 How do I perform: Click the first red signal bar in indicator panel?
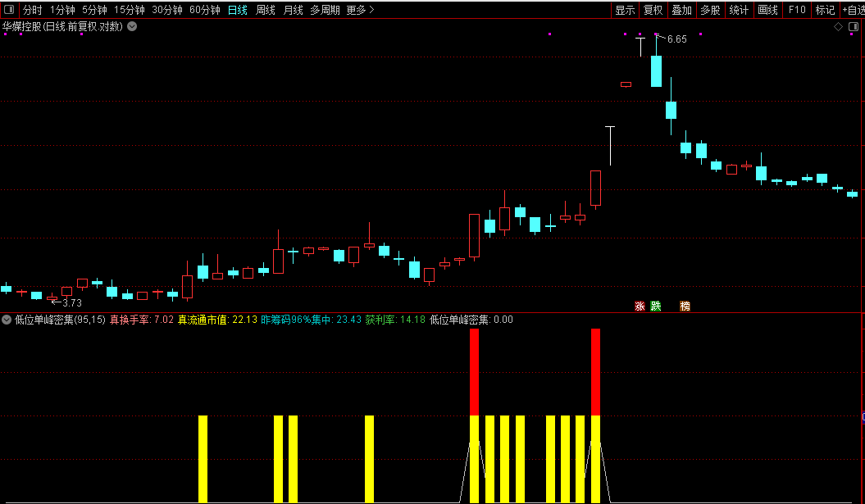(x=475, y=372)
